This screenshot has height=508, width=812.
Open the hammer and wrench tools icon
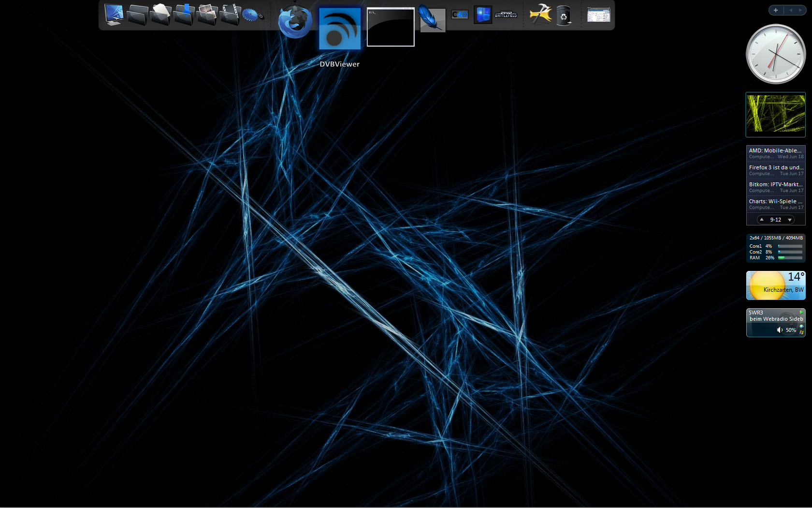tap(540, 14)
